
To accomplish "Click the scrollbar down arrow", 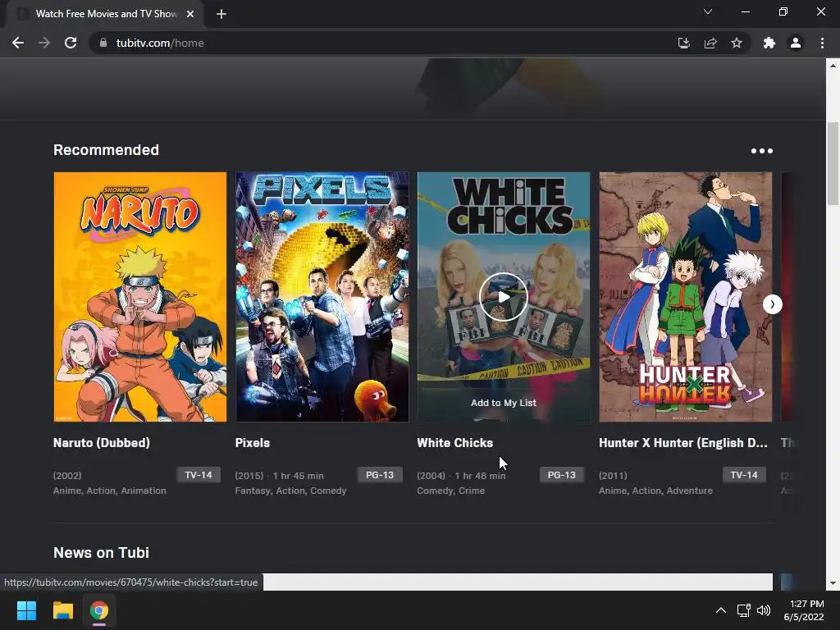I will tap(833, 583).
